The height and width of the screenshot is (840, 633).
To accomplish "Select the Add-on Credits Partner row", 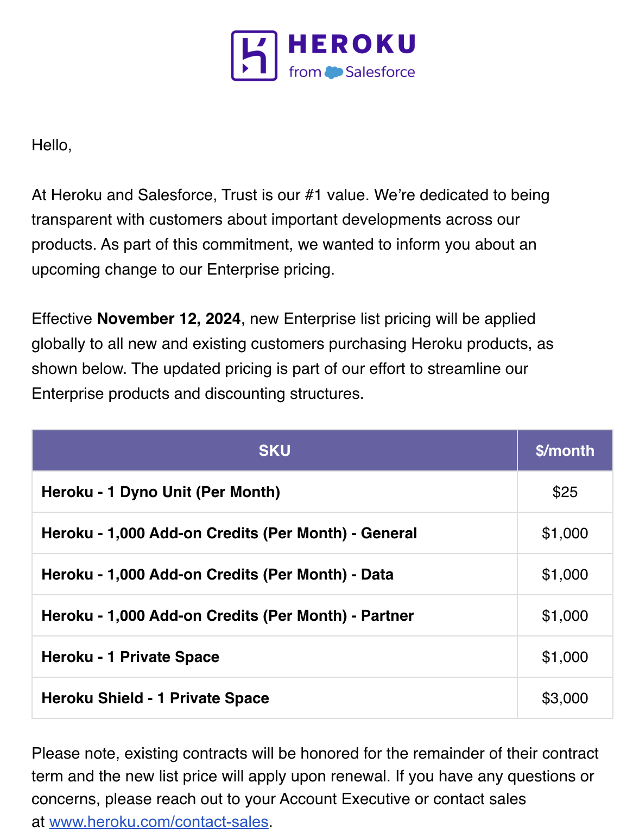I will coord(227,615).
